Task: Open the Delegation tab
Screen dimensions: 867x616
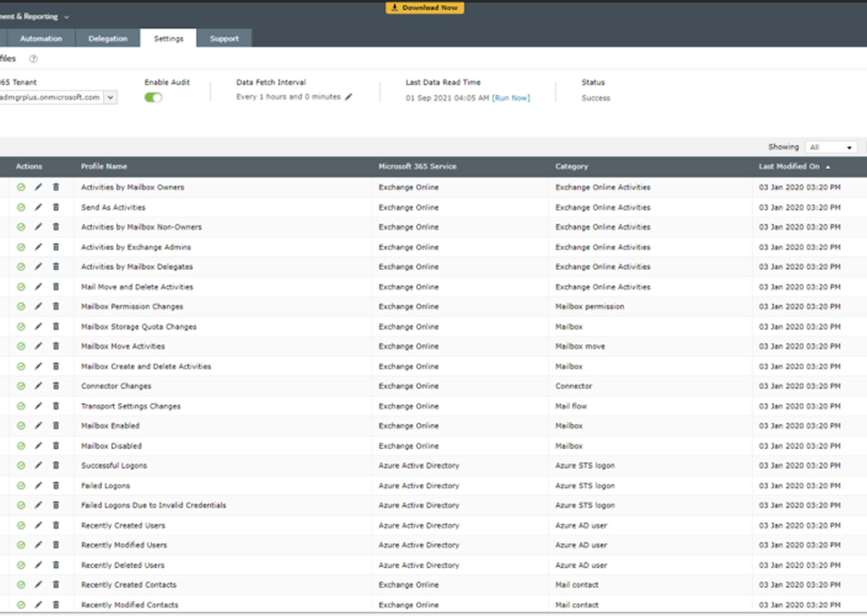Action: tap(108, 38)
